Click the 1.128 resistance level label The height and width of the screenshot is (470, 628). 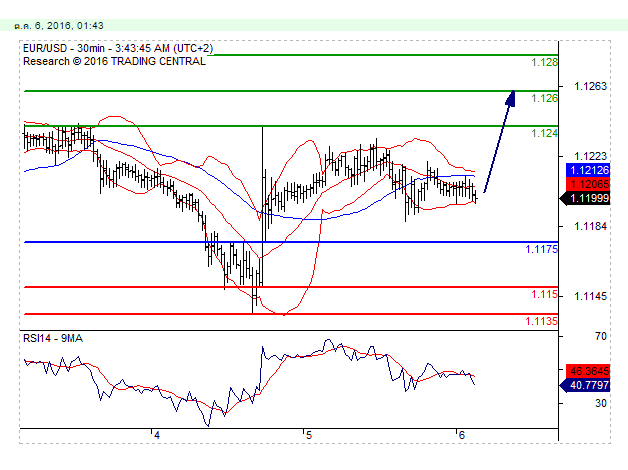pyautogui.click(x=544, y=62)
